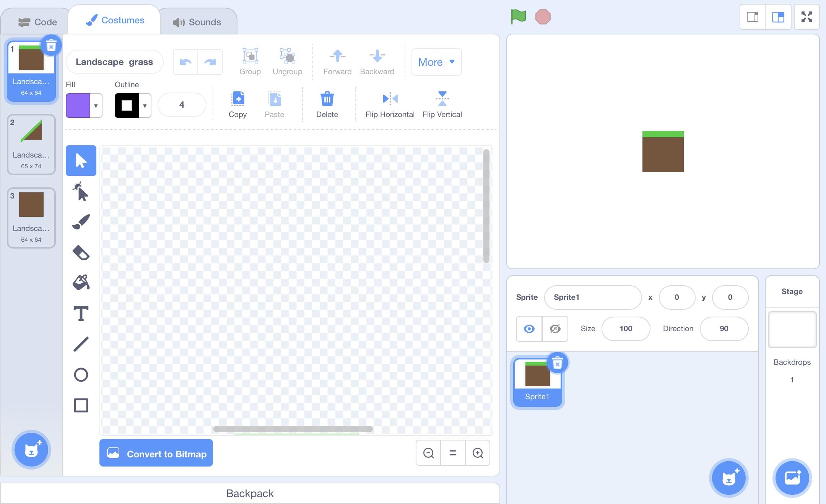
Task: Show the sprite with eye button
Action: click(x=529, y=329)
